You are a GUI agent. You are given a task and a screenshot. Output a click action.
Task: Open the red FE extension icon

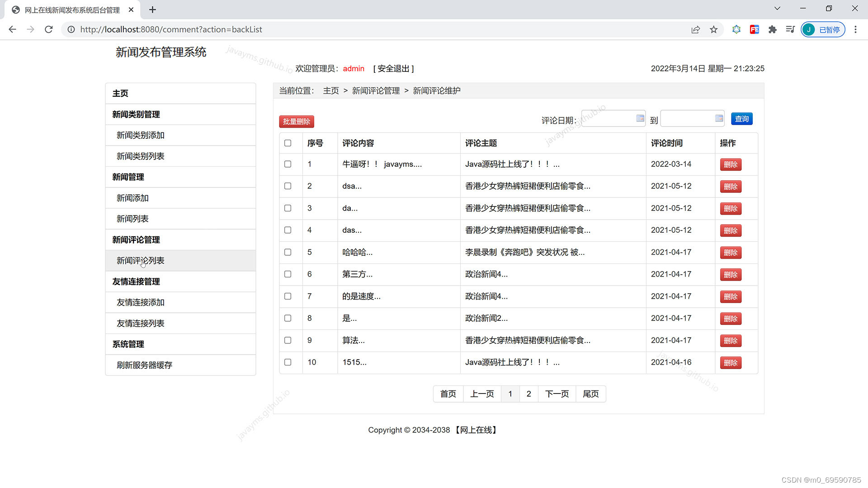[754, 29]
